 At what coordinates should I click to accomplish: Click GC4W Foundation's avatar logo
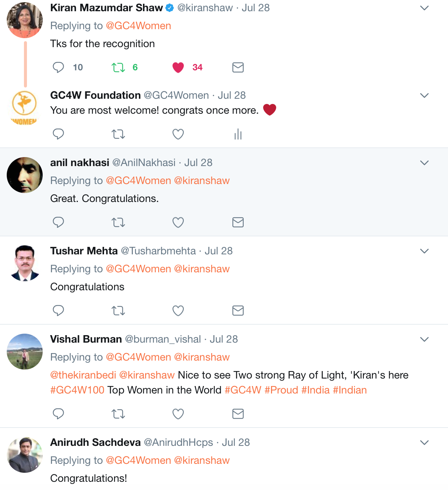click(25, 107)
